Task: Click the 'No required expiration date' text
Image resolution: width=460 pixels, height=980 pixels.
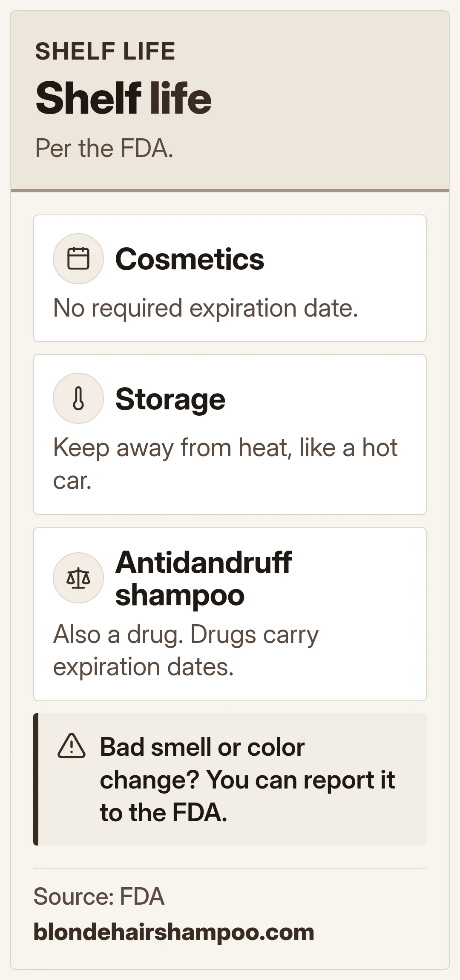Action: point(205,308)
